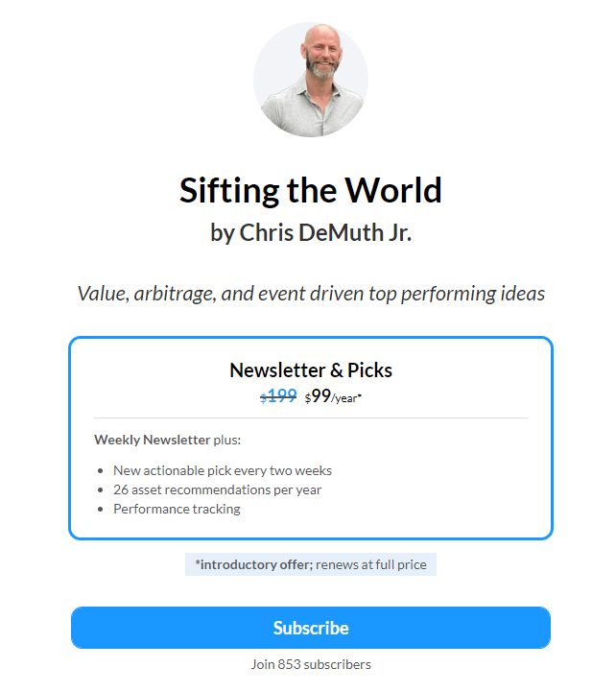Click the "by Chris DeMuth Jr." byline
This screenshot has height=692, width=616.
311,232
